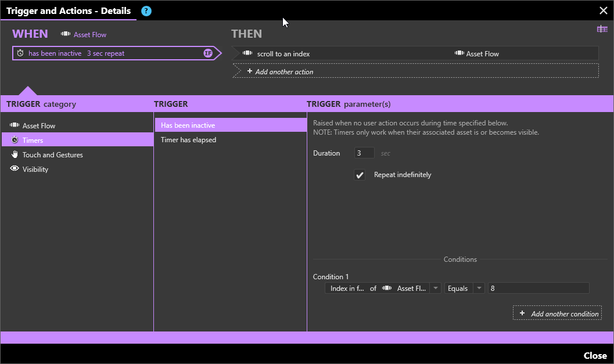The image size is (614, 364).
Task: Click the Asset Flow icon in Condition 1
Action: [x=386, y=288]
